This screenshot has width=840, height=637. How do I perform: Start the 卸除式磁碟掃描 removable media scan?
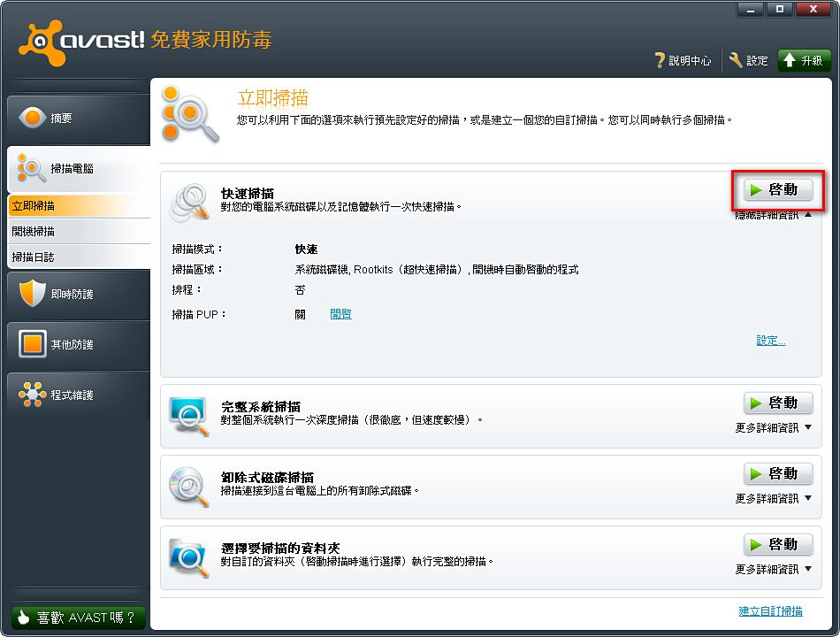[x=778, y=473]
